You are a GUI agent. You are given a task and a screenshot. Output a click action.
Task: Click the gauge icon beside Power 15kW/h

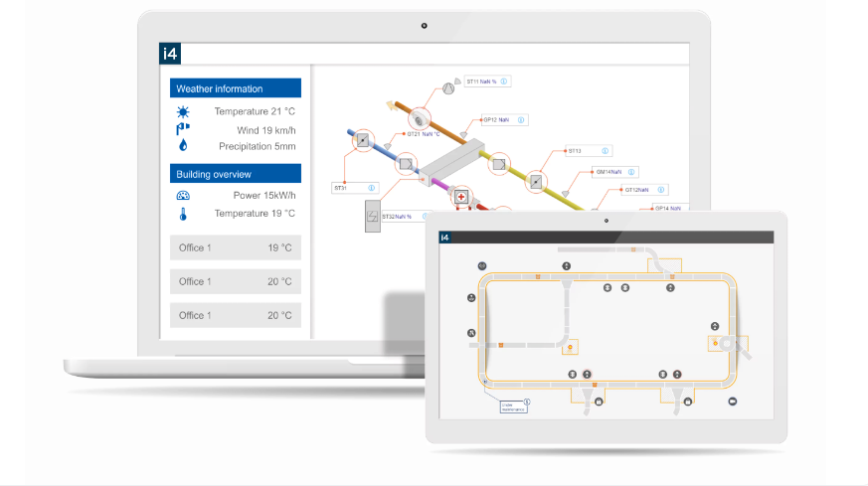(x=183, y=196)
